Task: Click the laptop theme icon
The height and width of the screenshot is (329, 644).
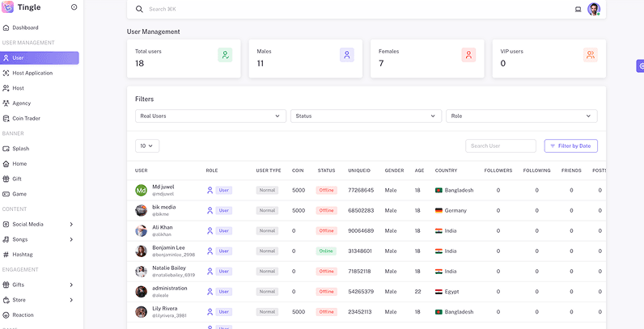Action: pyautogui.click(x=578, y=10)
